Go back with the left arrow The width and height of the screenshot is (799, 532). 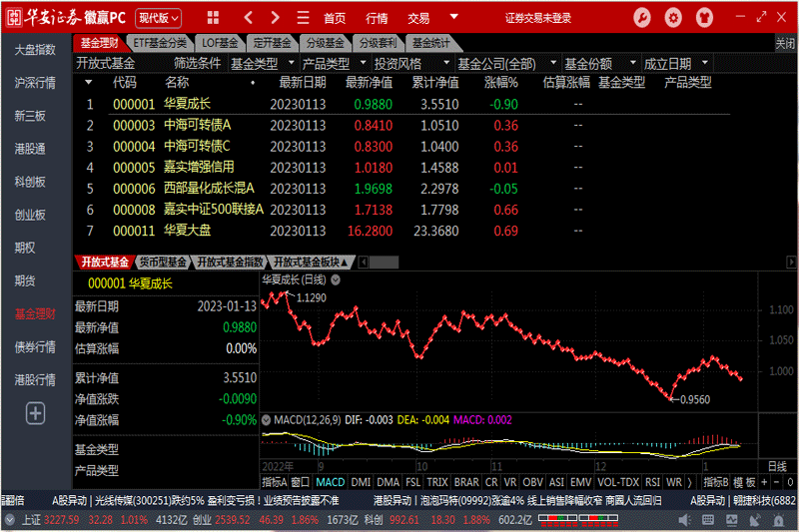(x=248, y=18)
